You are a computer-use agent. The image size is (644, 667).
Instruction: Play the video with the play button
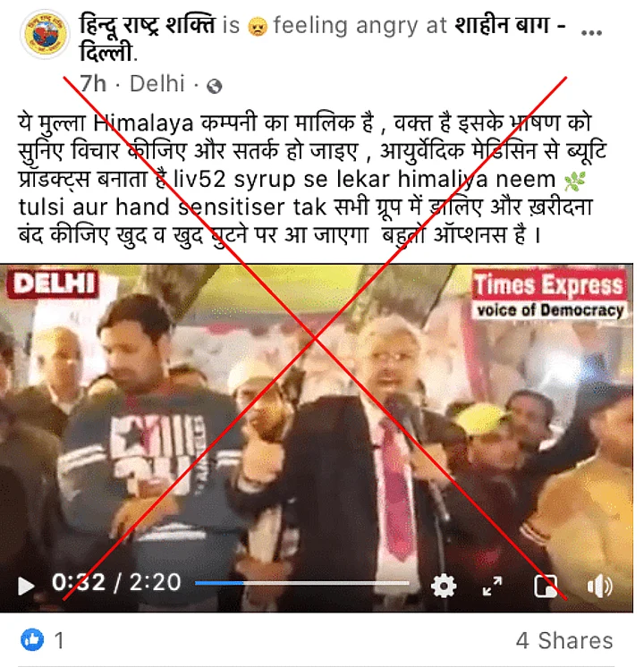[x=26, y=586]
